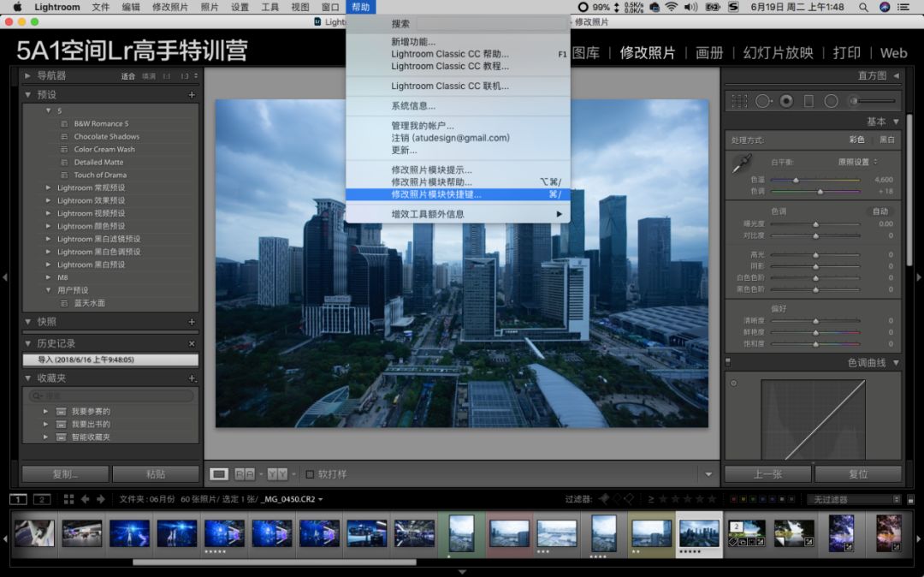The height and width of the screenshot is (577, 924).
Task: Activate the Red Eye Correction tool
Action: [x=786, y=101]
